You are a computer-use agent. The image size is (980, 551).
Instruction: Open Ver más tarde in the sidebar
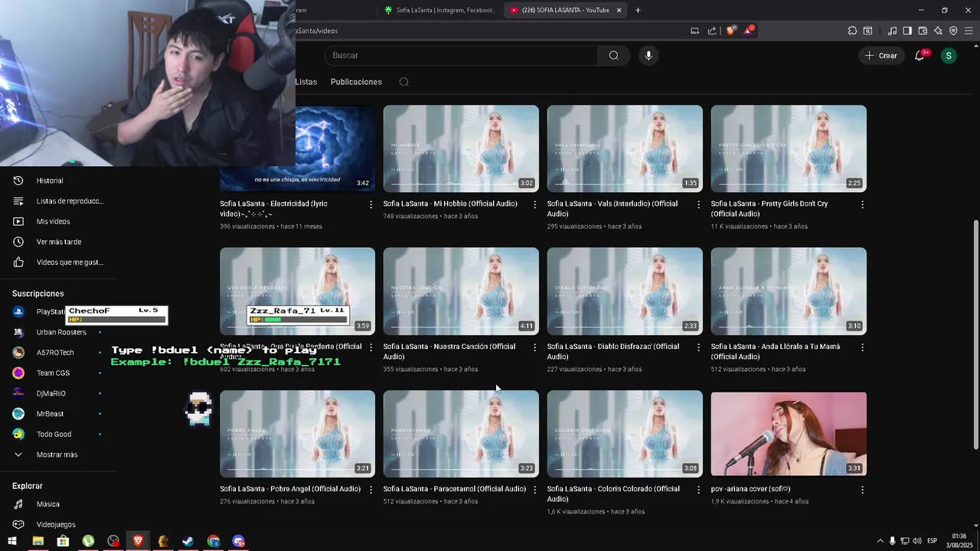click(x=58, y=242)
